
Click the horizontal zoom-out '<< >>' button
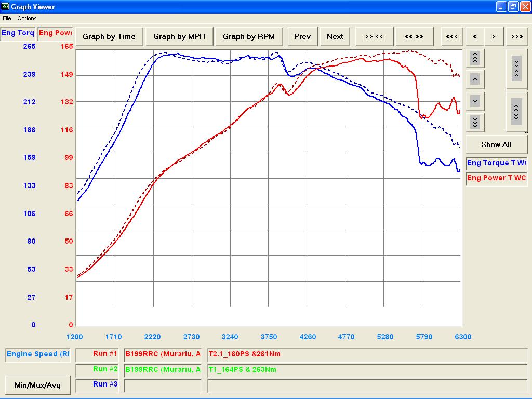point(414,36)
